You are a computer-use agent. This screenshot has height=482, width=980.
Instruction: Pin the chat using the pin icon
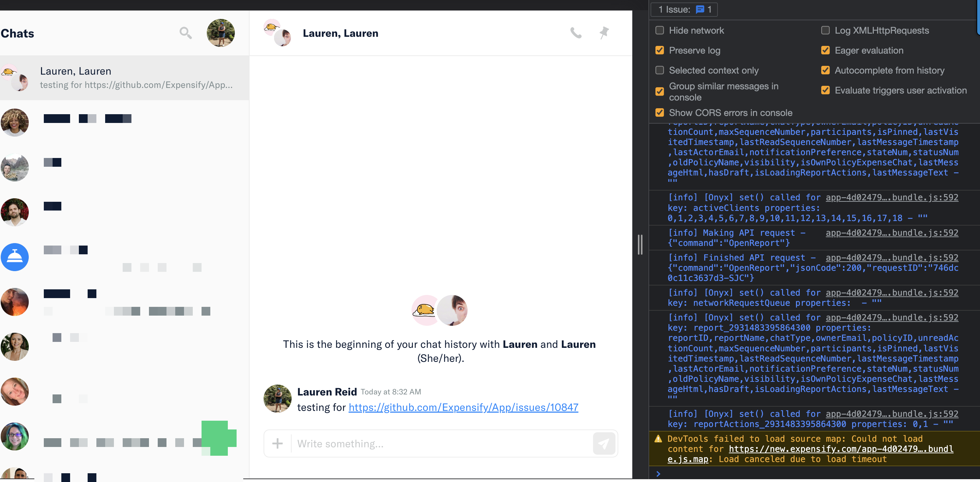[604, 33]
